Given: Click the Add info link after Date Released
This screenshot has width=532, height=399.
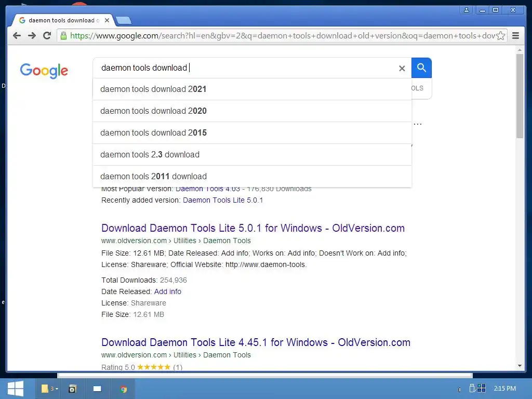Looking at the screenshot, I should 168,291.
